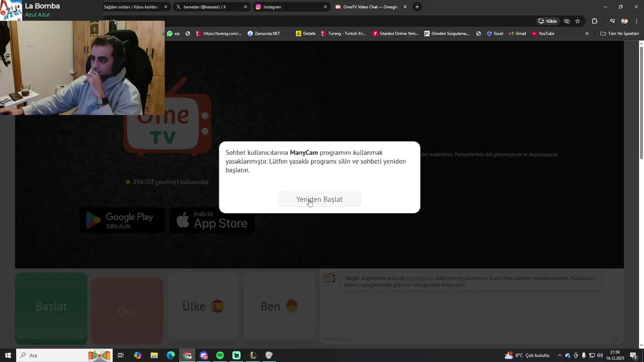Open the Excel bookmark
This screenshot has width=644, height=362.
tap(495, 34)
